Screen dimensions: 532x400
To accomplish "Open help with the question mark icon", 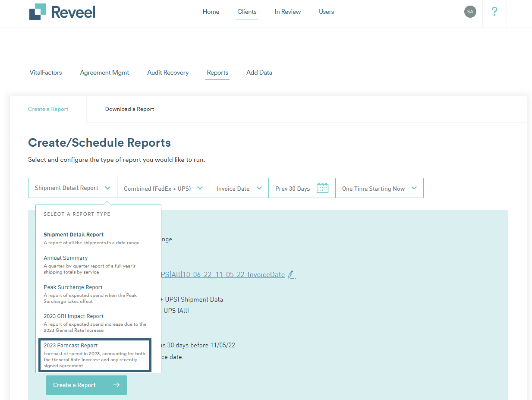I will pos(494,12).
